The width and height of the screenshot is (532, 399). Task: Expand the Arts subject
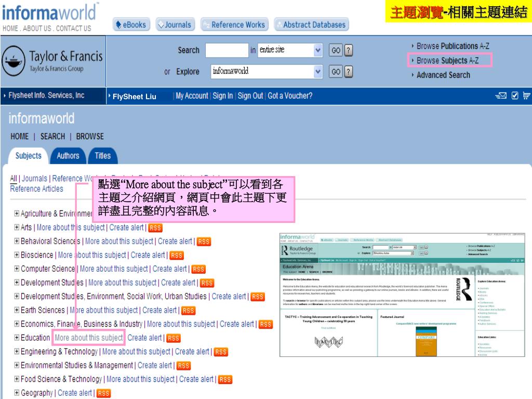[x=17, y=227]
